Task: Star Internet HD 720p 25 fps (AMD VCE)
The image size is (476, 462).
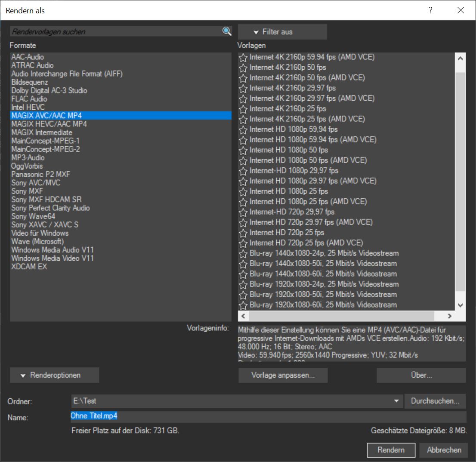Action: point(243,243)
